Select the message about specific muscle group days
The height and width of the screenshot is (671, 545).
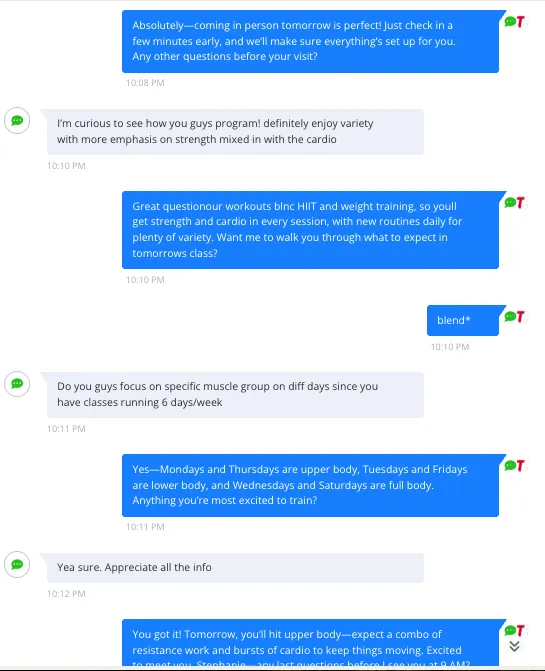click(x=235, y=395)
